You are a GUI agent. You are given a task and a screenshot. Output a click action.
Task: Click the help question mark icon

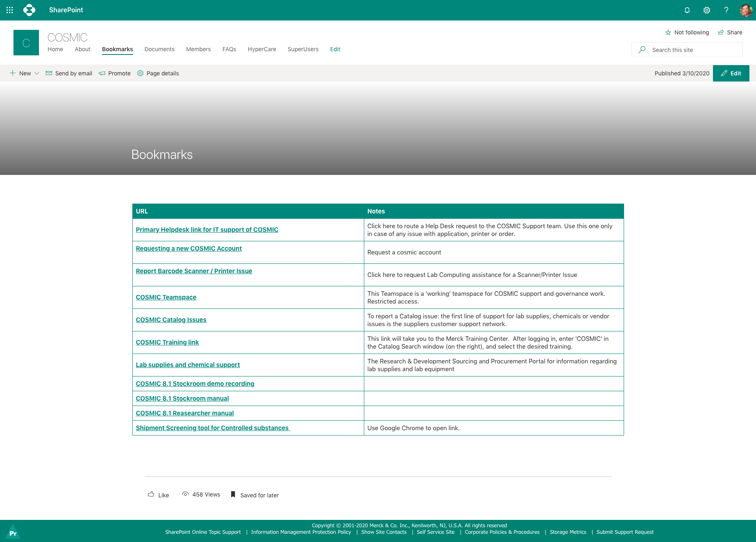pyautogui.click(x=726, y=10)
